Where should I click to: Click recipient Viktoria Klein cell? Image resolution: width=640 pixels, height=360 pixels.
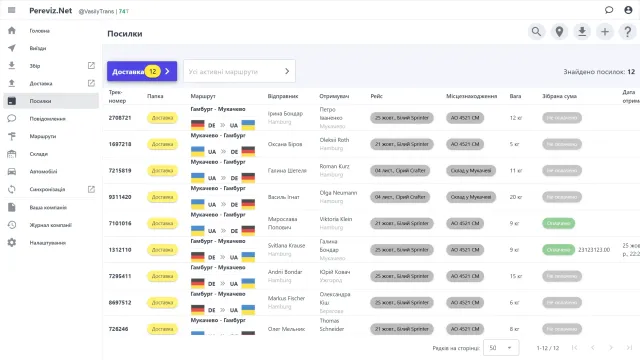click(336, 223)
